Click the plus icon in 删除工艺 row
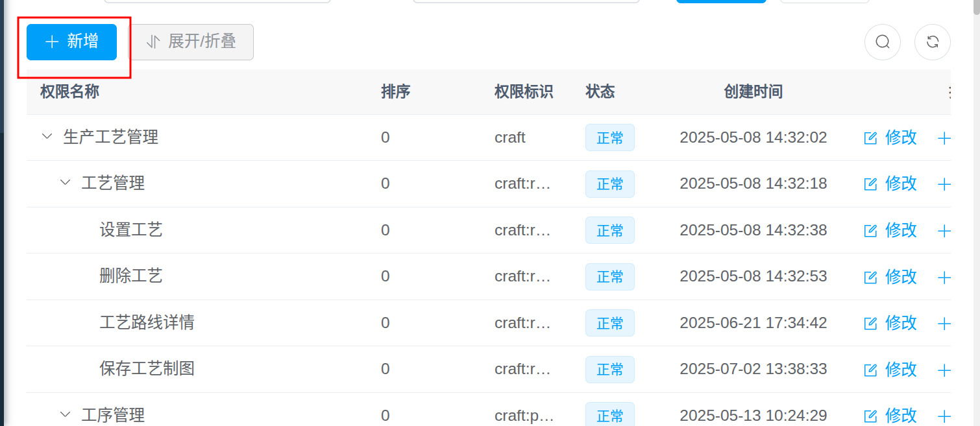980x426 pixels. [x=944, y=278]
